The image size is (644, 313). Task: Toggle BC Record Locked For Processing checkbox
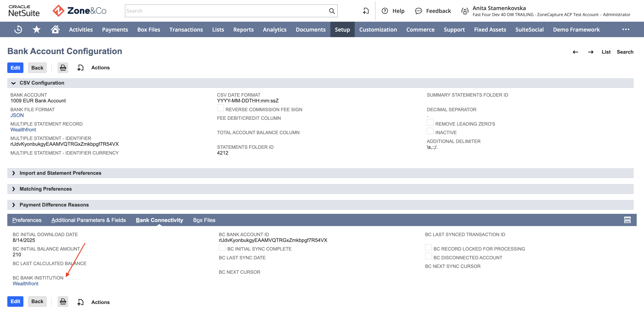(x=428, y=247)
